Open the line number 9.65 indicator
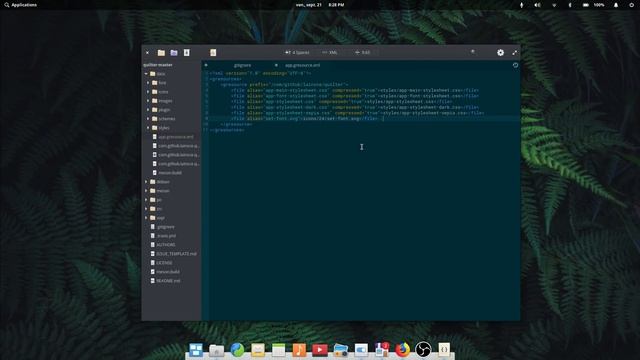Screen dimensions: 640x360 click(362, 53)
